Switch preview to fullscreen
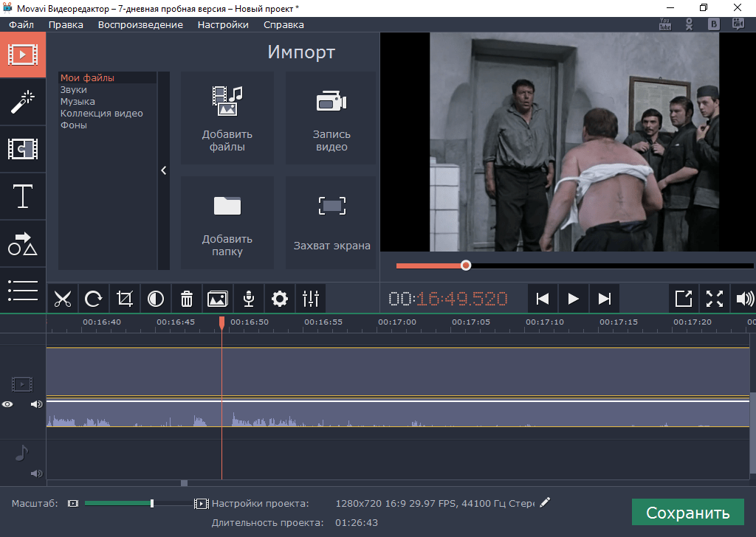 tap(715, 299)
